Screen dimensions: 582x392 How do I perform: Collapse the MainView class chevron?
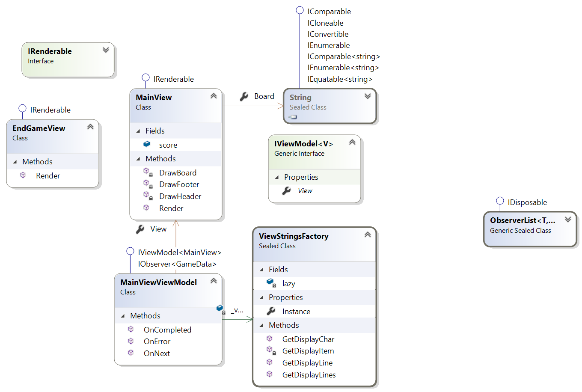point(214,96)
